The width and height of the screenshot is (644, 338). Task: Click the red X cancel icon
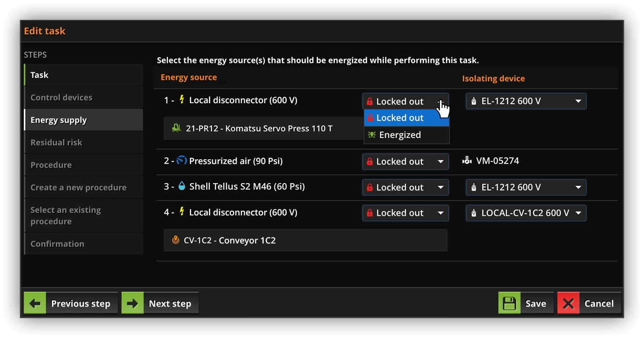(x=568, y=303)
